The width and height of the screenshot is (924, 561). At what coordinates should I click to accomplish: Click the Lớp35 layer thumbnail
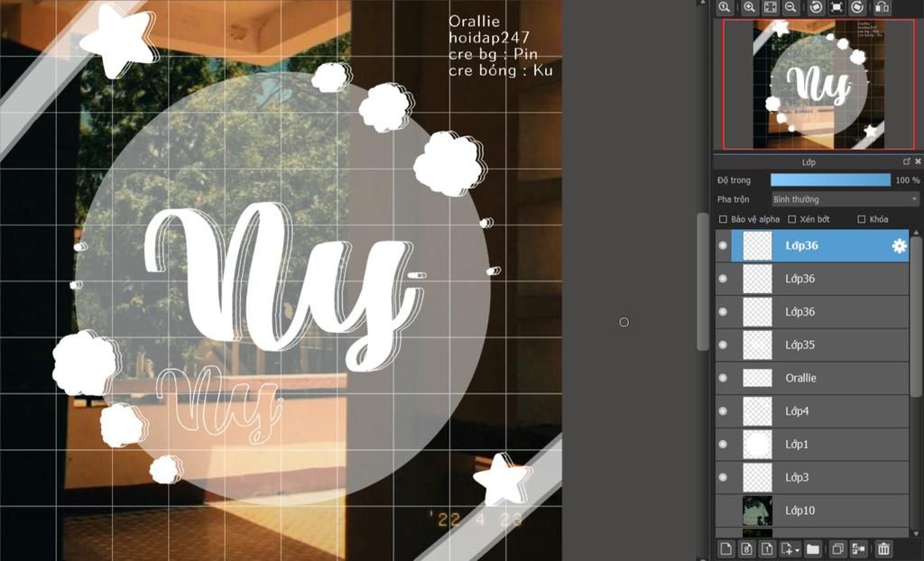[x=757, y=345]
